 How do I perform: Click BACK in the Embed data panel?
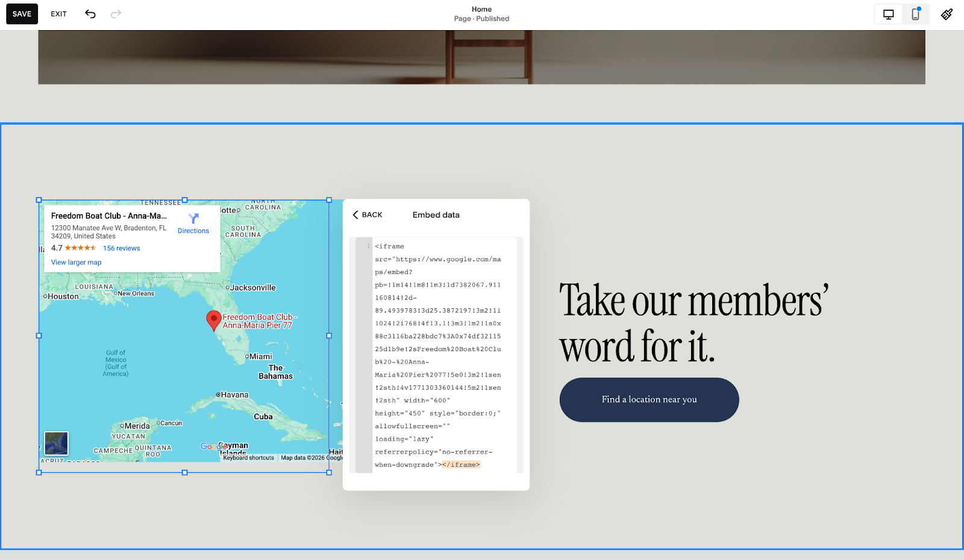[368, 215]
